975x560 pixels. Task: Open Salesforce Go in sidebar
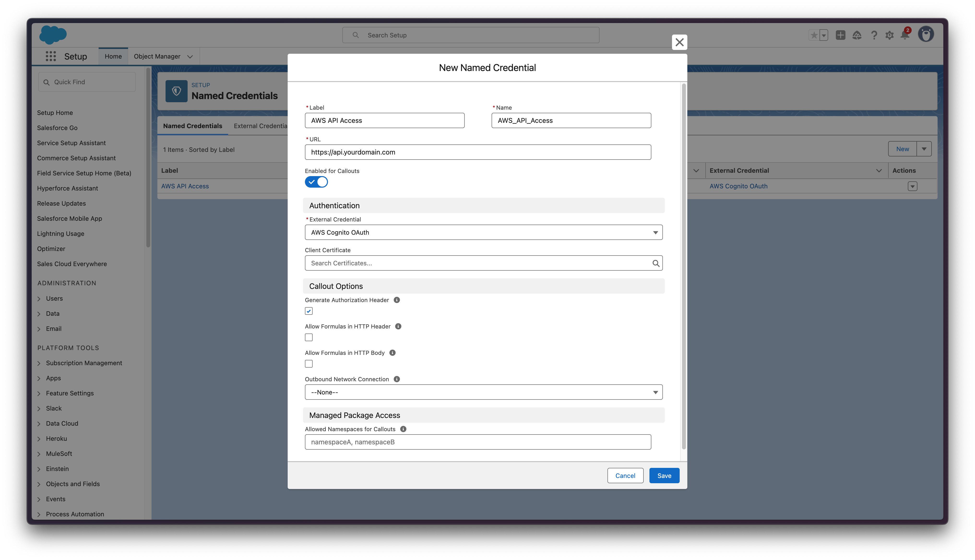pos(57,128)
